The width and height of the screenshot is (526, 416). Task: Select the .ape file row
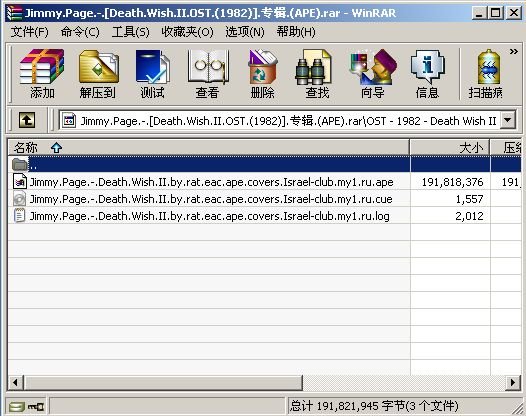[264, 182]
